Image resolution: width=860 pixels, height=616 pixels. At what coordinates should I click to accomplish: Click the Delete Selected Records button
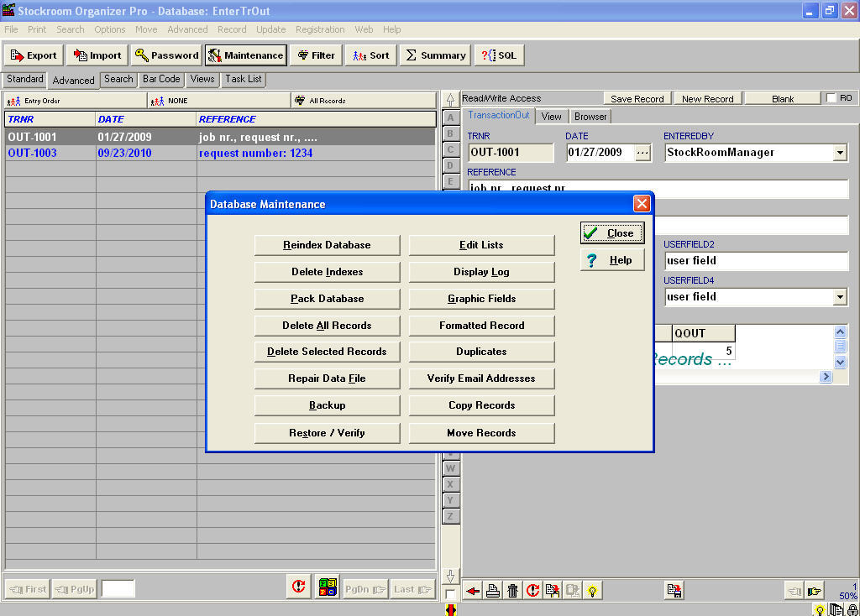click(x=327, y=352)
